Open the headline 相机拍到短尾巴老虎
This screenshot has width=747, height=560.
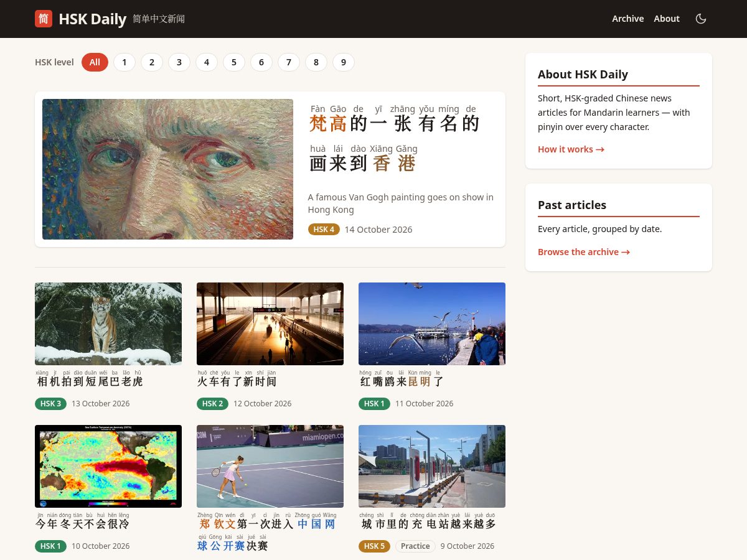click(x=90, y=378)
